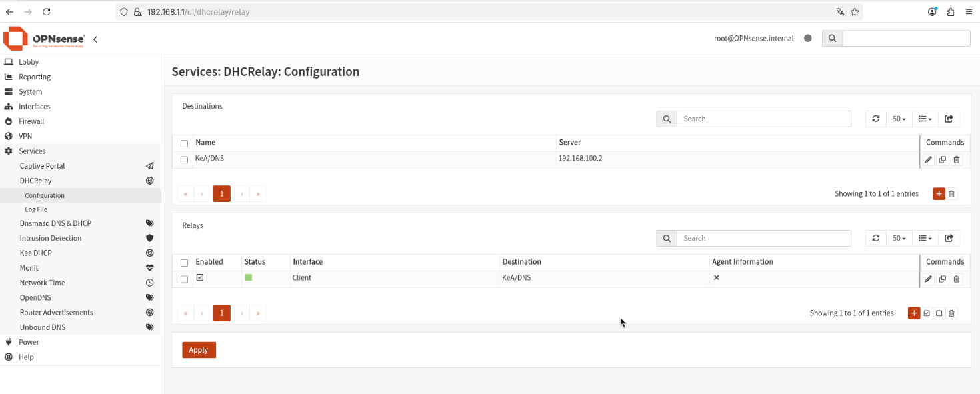
Task: Add a new relay with plus button
Action: click(x=914, y=313)
